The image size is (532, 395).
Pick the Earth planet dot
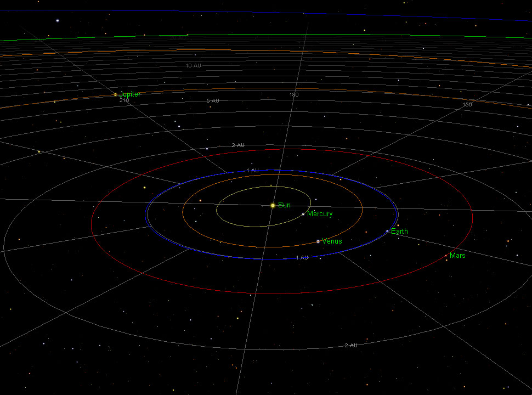tap(387, 232)
